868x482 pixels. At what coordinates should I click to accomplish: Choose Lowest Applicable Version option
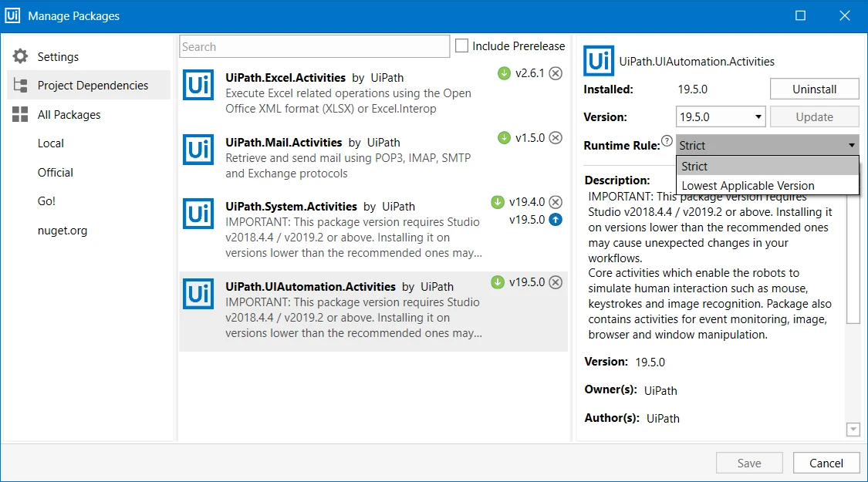(767, 185)
